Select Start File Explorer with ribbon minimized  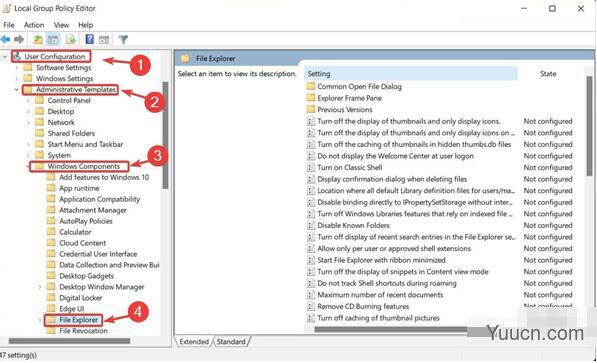click(382, 260)
